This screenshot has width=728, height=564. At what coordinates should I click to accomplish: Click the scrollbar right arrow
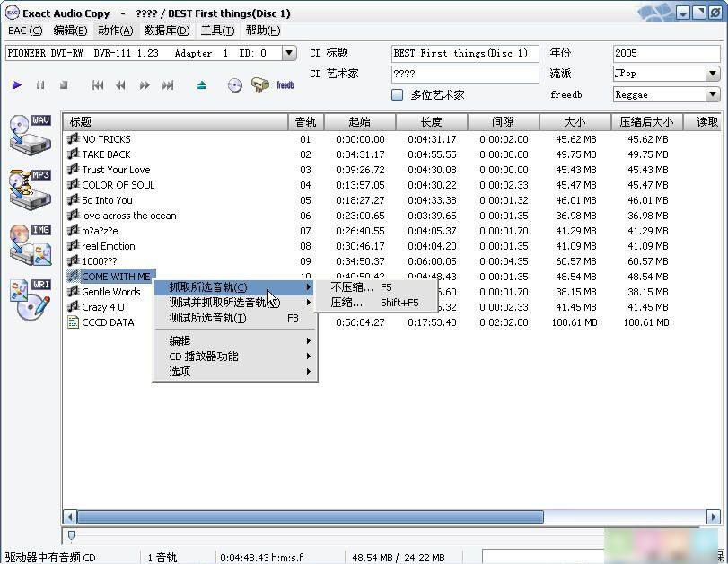713,516
